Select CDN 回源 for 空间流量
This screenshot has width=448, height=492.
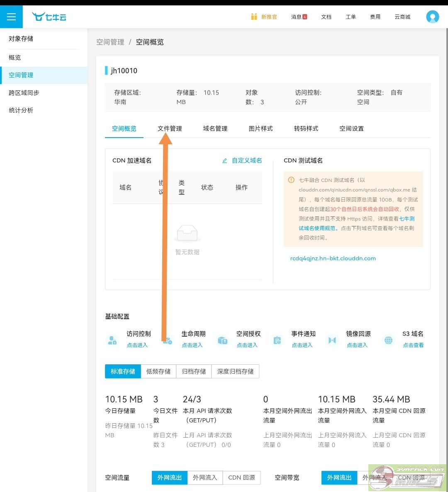[x=241, y=477]
